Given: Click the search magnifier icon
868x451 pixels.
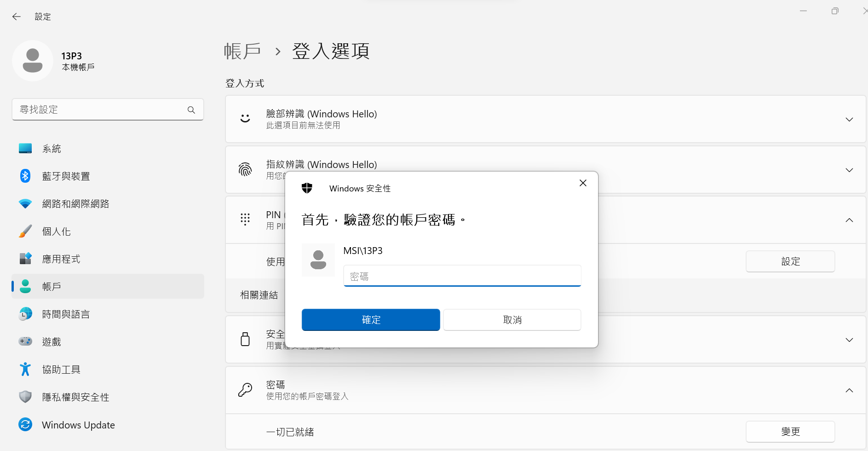Looking at the screenshot, I should (191, 110).
